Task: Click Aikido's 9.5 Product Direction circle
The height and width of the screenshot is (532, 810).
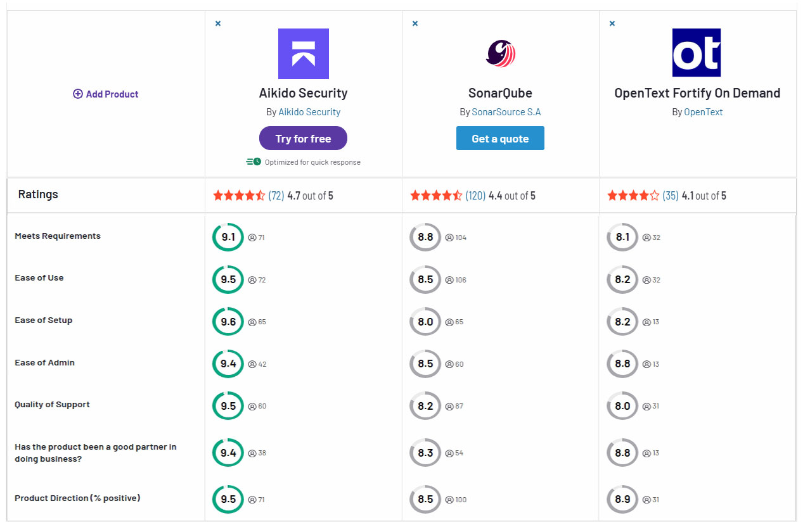Action: tap(228, 499)
